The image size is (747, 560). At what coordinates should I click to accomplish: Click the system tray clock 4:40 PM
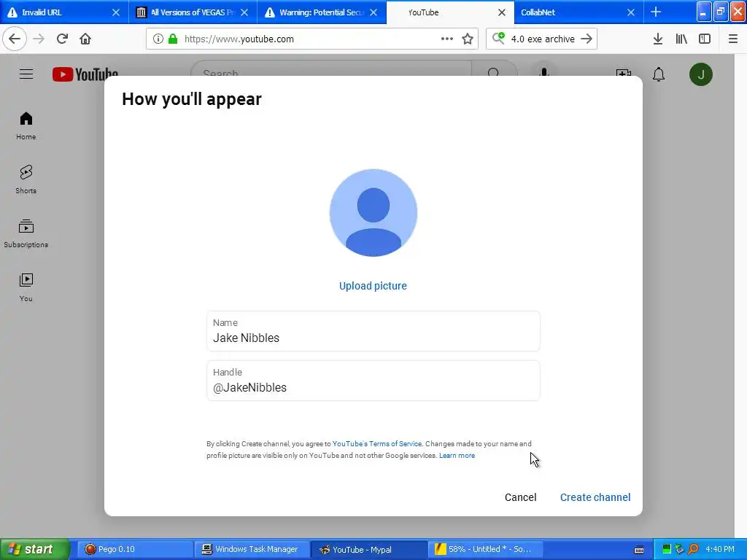pyautogui.click(x=720, y=549)
